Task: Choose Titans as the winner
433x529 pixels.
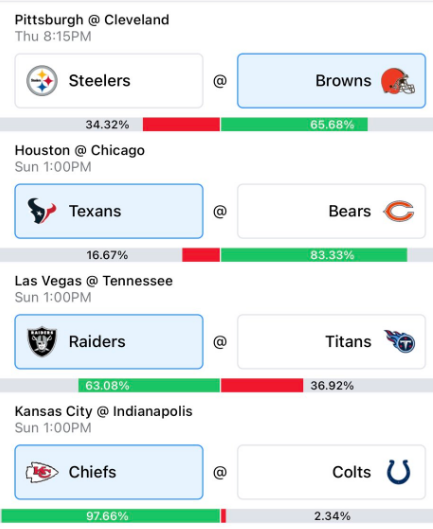Action: [x=331, y=341]
